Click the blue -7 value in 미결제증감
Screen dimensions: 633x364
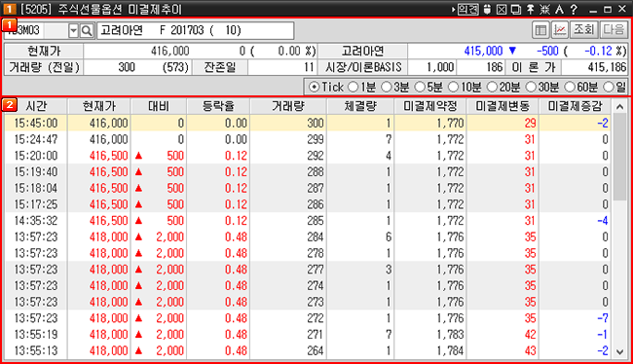603,318
